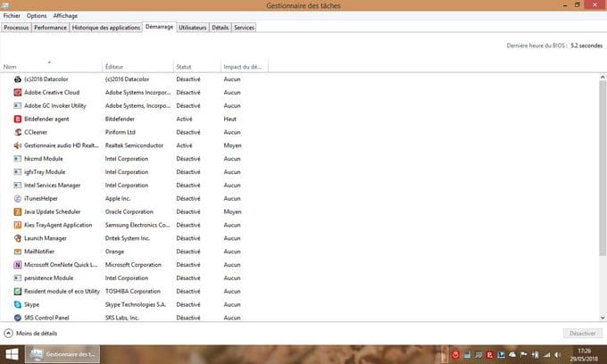Click the CCleaner icon
Image resolution: width=607 pixels, height=364 pixels.
pyautogui.click(x=18, y=132)
